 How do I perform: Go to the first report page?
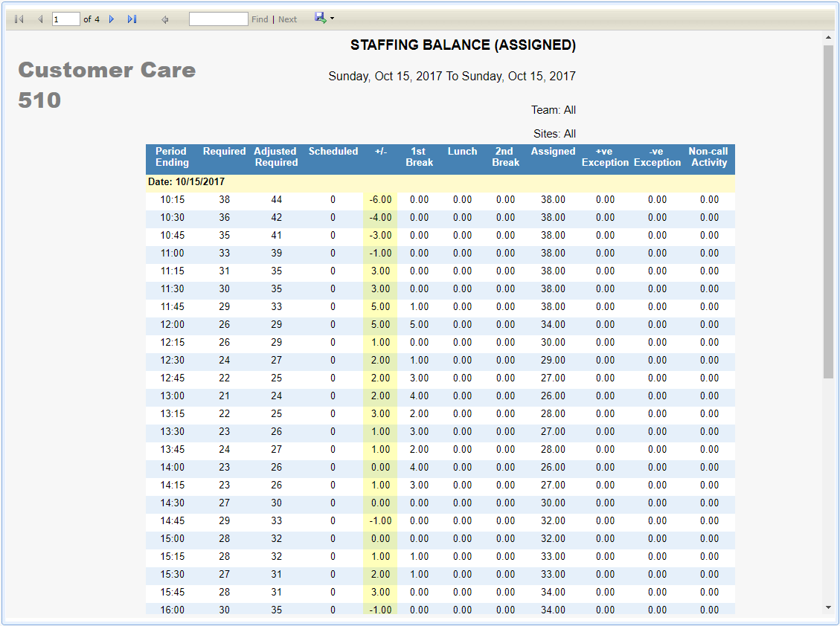(19, 19)
